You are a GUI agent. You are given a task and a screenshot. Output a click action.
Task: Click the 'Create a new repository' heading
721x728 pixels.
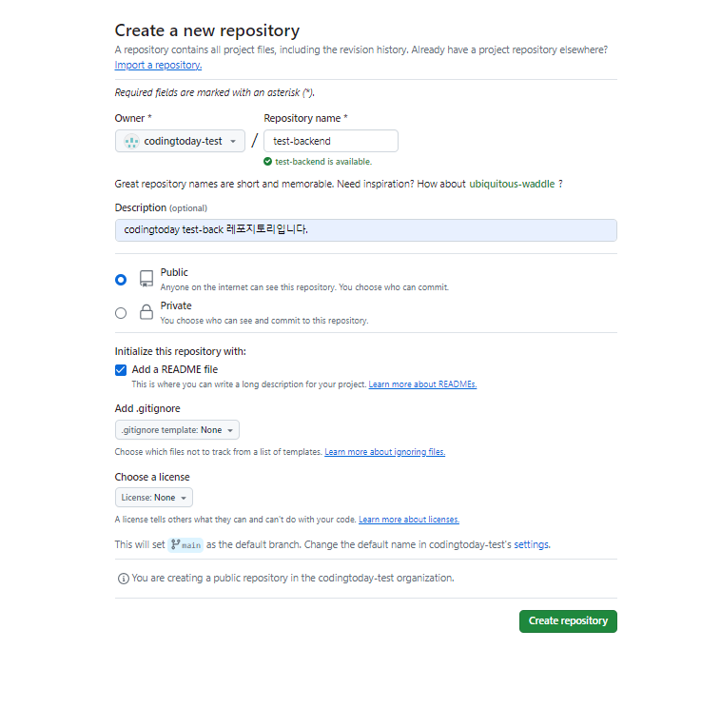click(207, 30)
